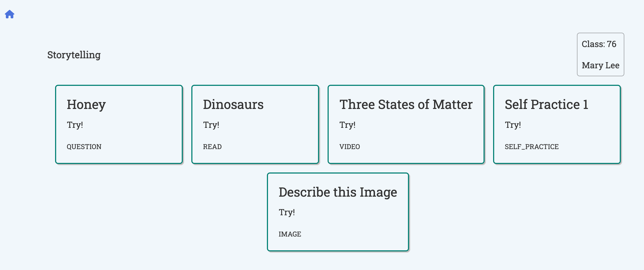644x270 pixels.
Task: Click Try! under Describe this Image
Action: pos(287,212)
